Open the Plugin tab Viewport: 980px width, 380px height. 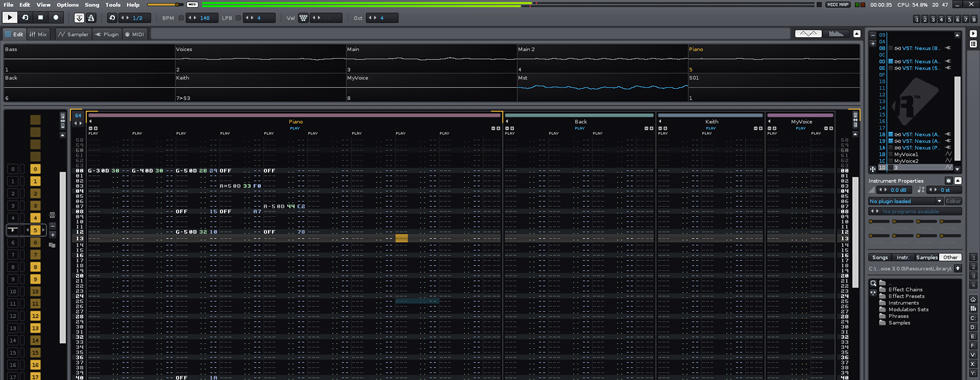107,34
